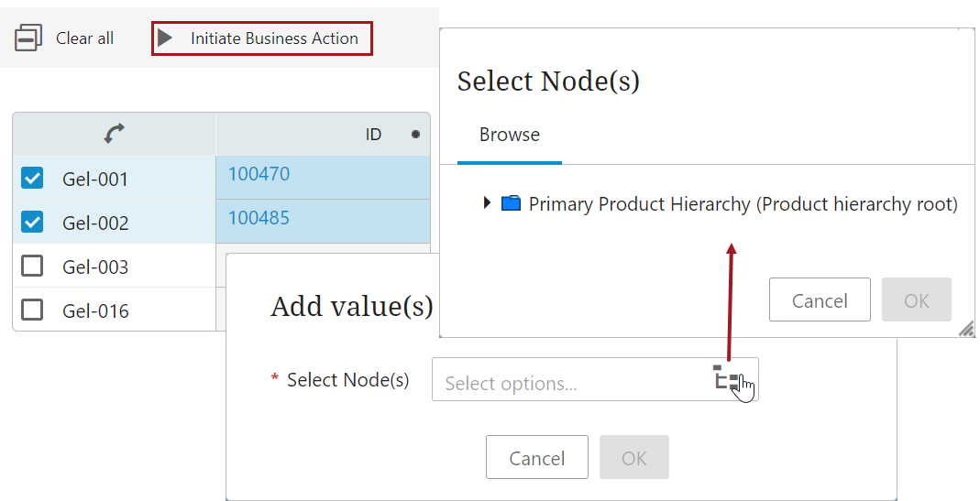Screen dimensions: 980x501
Task: Cancel the Select Node(s) dialog
Action: coord(820,300)
